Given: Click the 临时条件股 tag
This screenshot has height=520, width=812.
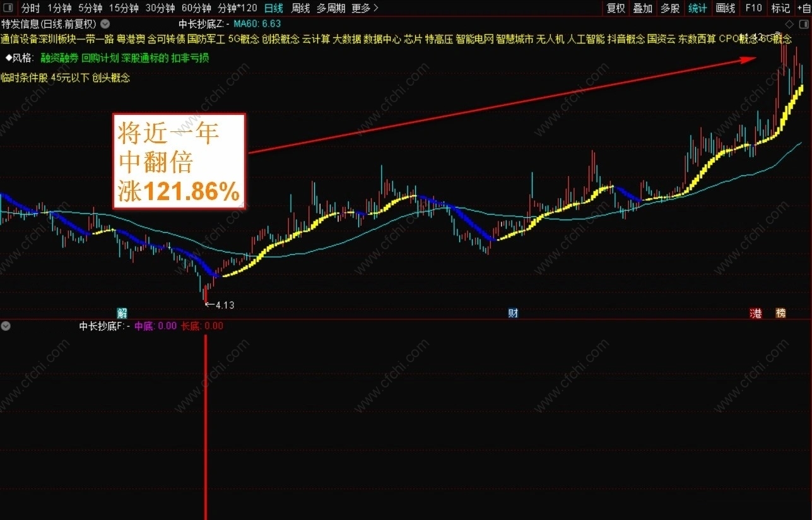Looking at the screenshot, I should pyautogui.click(x=24, y=78).
